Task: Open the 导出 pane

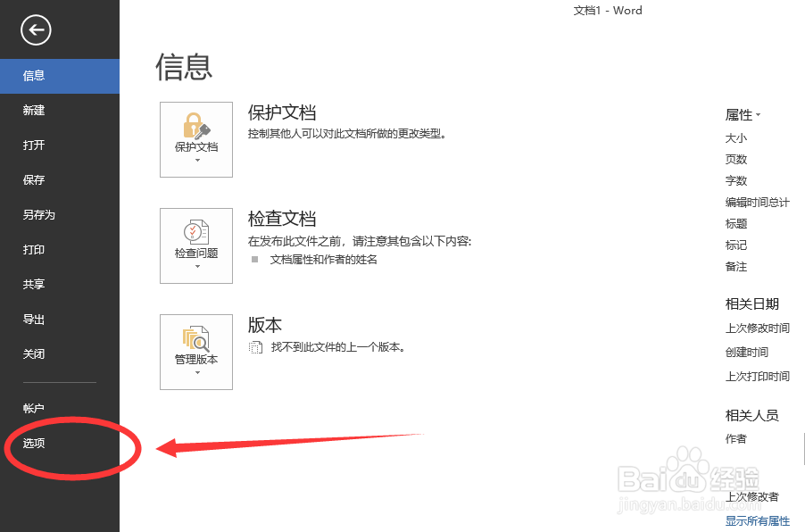Action: point(35,319)
